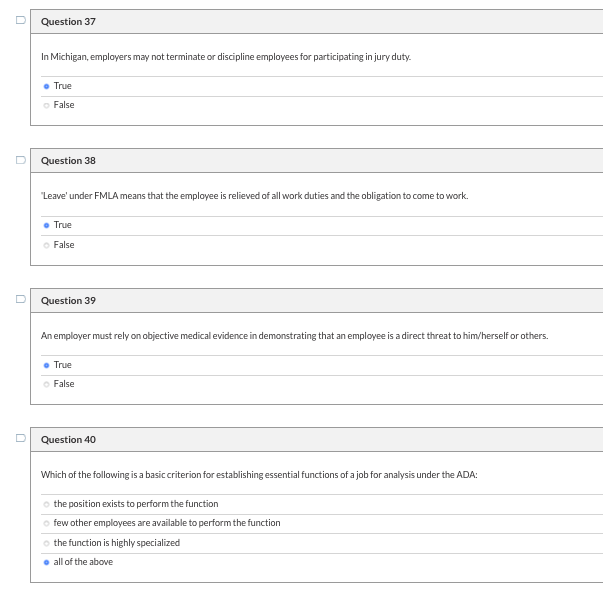
Task: Click the Question 37 header
Action: click(x=69, y=21)
